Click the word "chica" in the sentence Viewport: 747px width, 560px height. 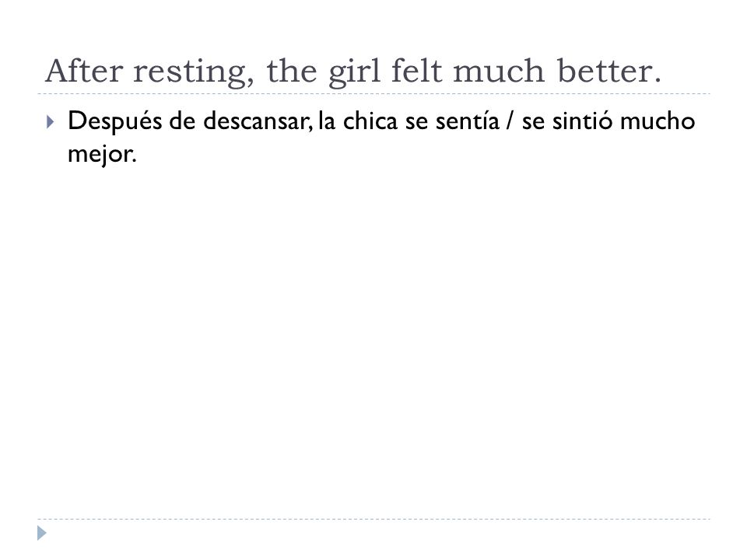(x=370, y=121)
